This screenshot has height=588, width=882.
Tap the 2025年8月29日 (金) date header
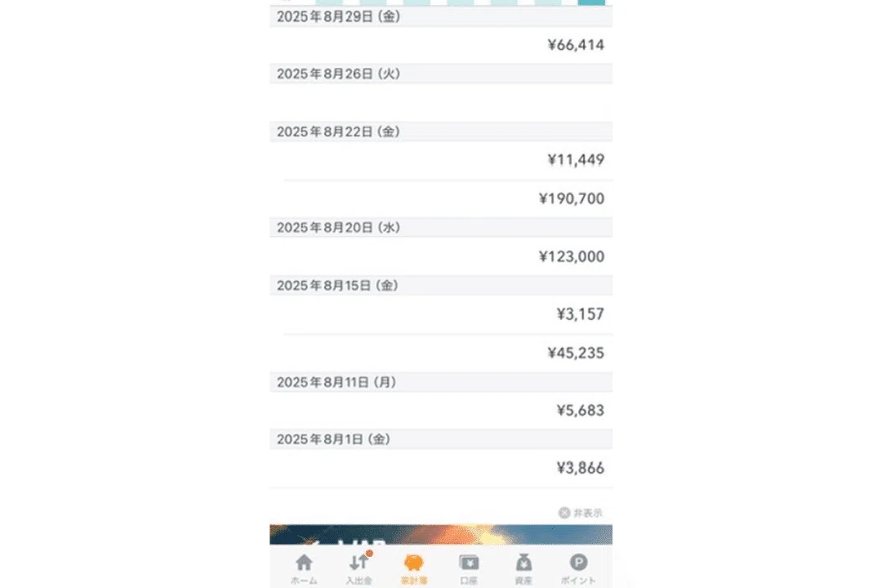pyautogui.click(x=441, y=16)
